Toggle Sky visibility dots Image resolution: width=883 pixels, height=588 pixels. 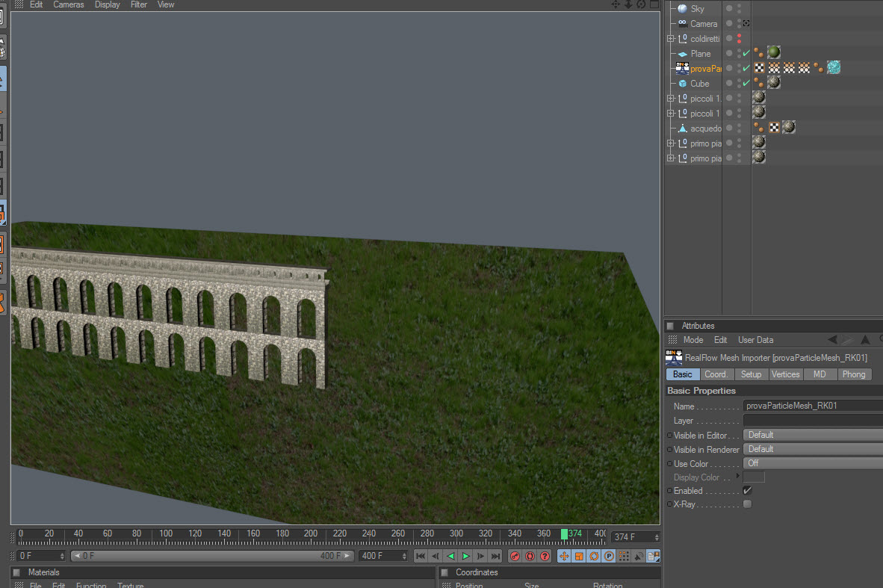(740, 8)
